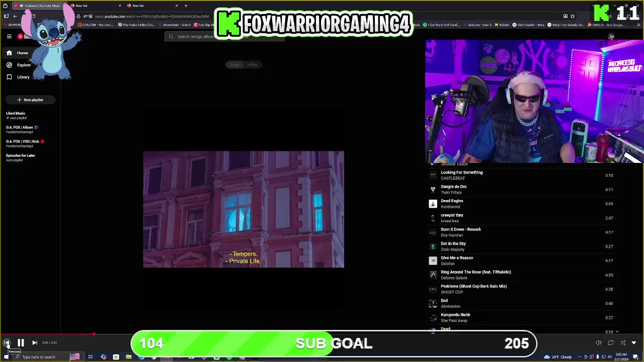Image resolution: width=644 pixels, height=362 pixels.
Task: Pause the current song
Action: point(21,343)
